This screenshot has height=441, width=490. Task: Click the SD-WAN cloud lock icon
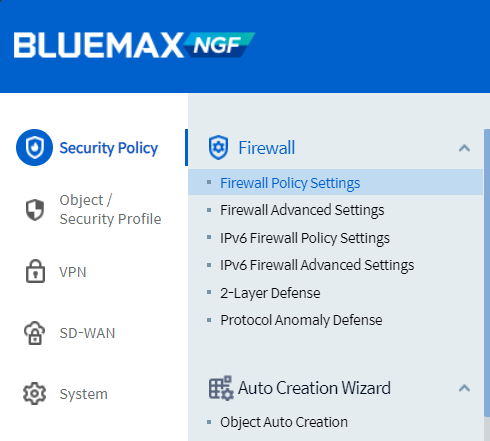[x=35, y=333]
